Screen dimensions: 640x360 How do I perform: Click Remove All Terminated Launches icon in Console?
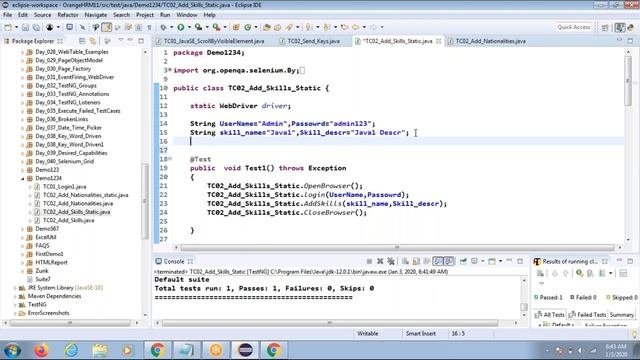(x=391, y=261)
